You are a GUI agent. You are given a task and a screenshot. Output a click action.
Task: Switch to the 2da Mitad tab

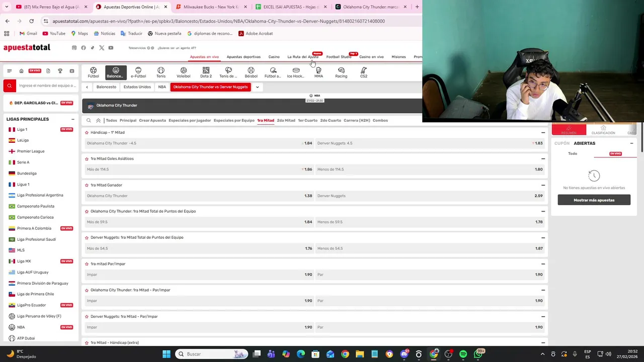point(286,121)
